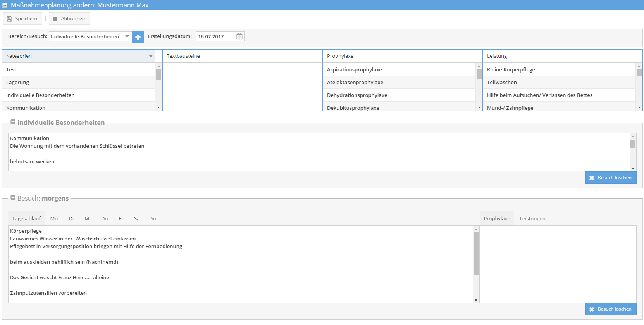Open the Bereich/Besuch dropdown
Screen dimensions: 644x325
click(x=127, y=36)
